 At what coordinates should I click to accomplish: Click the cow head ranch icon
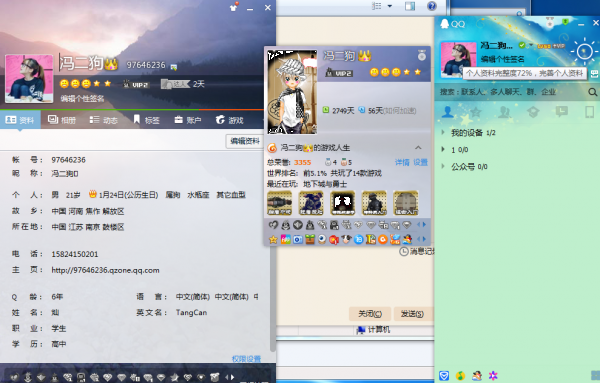tap(346, 240)
